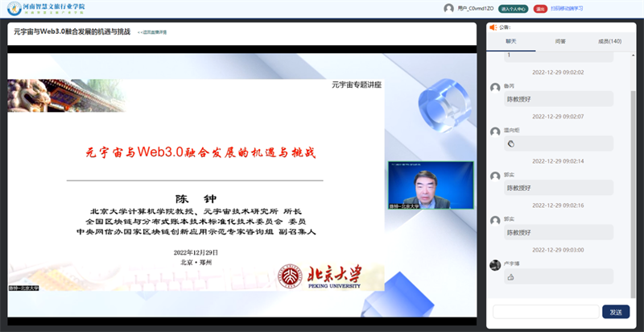Viewport: 644px width, 332px height.
Task: Click the red 退出 logout button
Action: point(540,9)
